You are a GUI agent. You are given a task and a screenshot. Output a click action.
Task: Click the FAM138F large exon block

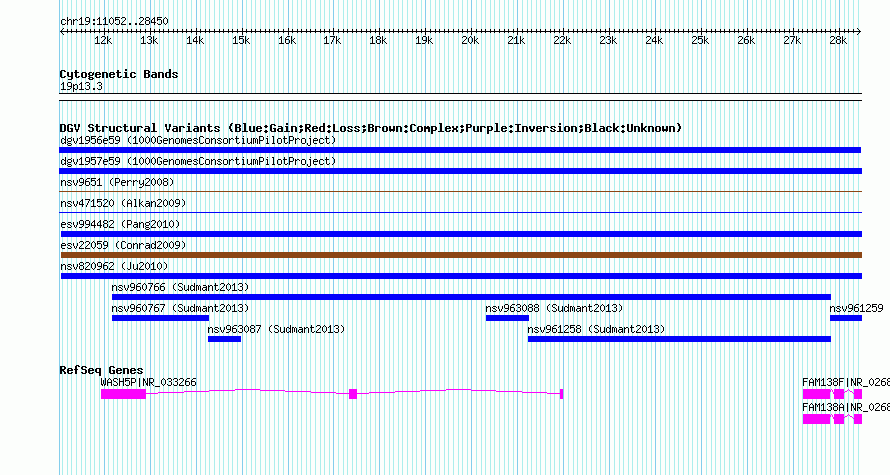point(816,394)
